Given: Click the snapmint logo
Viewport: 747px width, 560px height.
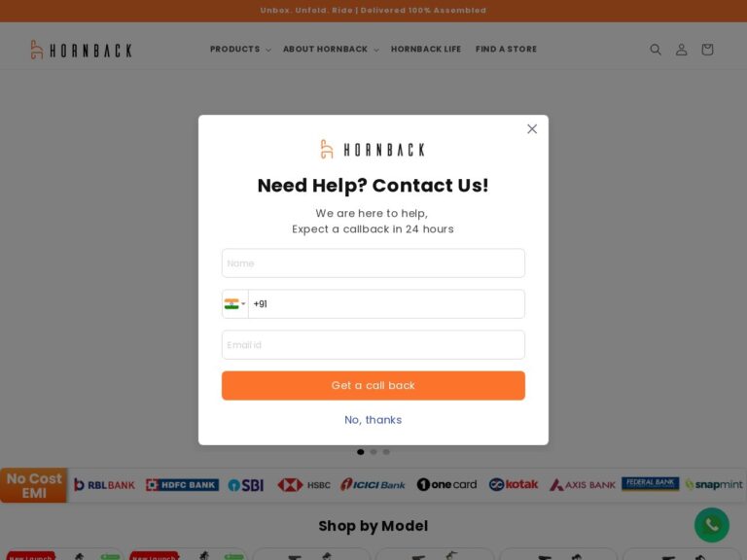Looking at the screenshot, I should (714, 485).
